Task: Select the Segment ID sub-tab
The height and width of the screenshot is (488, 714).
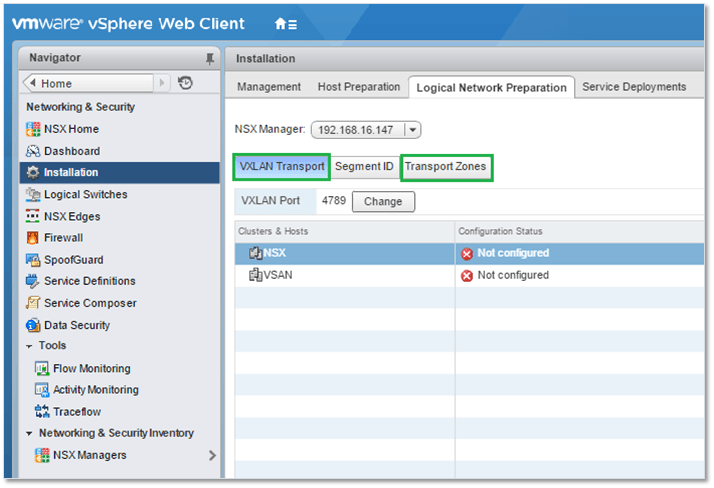Action: 364,167
